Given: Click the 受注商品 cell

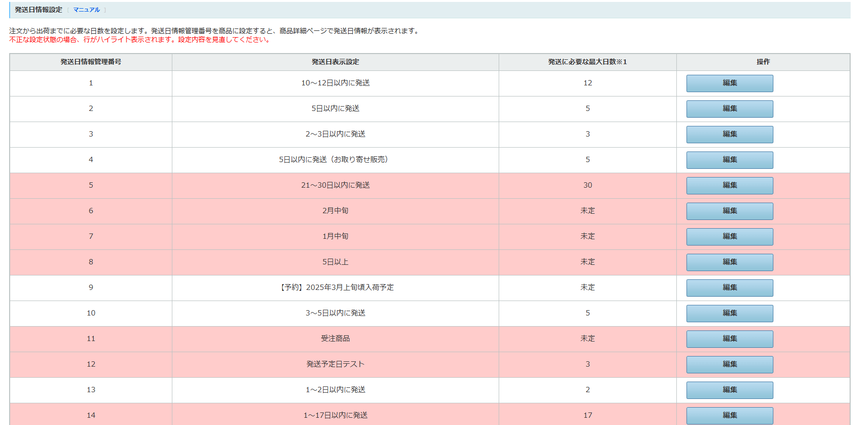Looking at the screenshot, I should click(336, 339).
